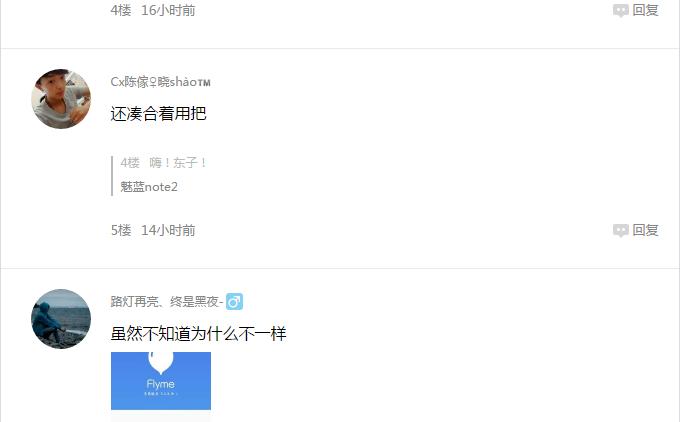Open avatar of user 路灯再亮、终是黑夜
Screen dimensions: 680x422
[x=61, y=319]
